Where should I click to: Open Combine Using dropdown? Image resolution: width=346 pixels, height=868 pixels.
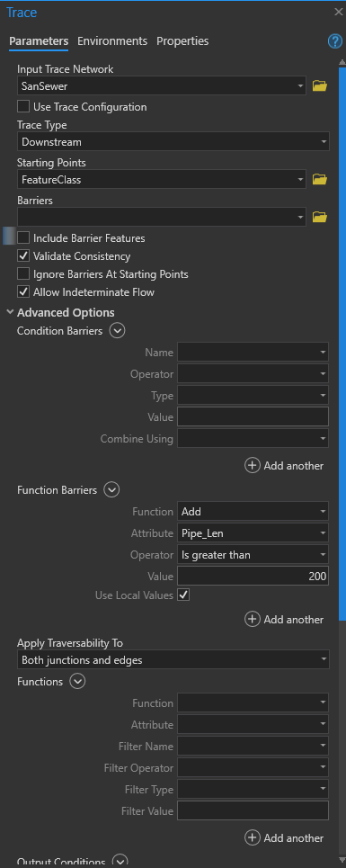[253, 439]
